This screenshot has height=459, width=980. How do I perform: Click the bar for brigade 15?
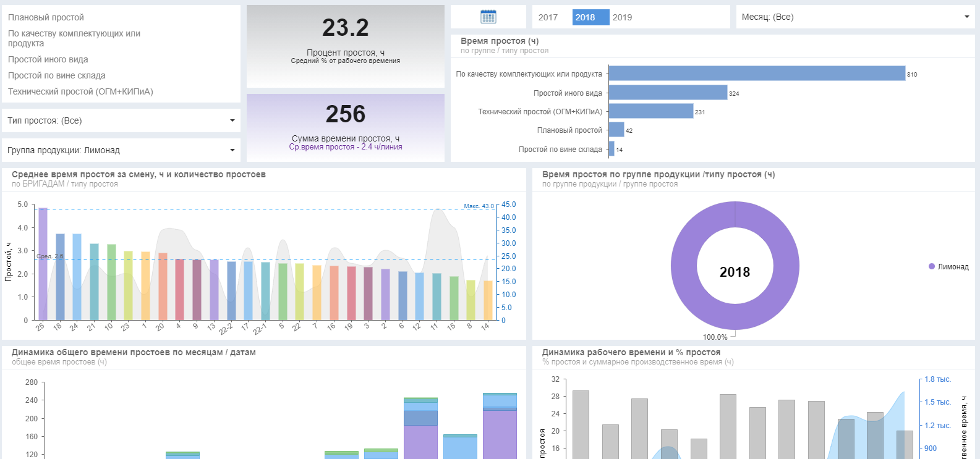click(x=454, y=298)
